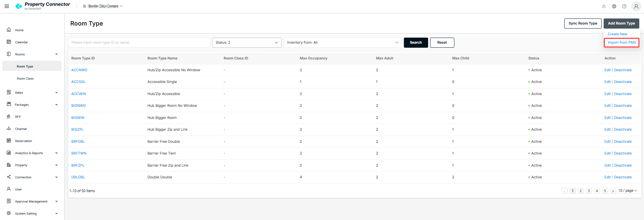
Task: Open the language globe icon
Action: pos(614,6)
